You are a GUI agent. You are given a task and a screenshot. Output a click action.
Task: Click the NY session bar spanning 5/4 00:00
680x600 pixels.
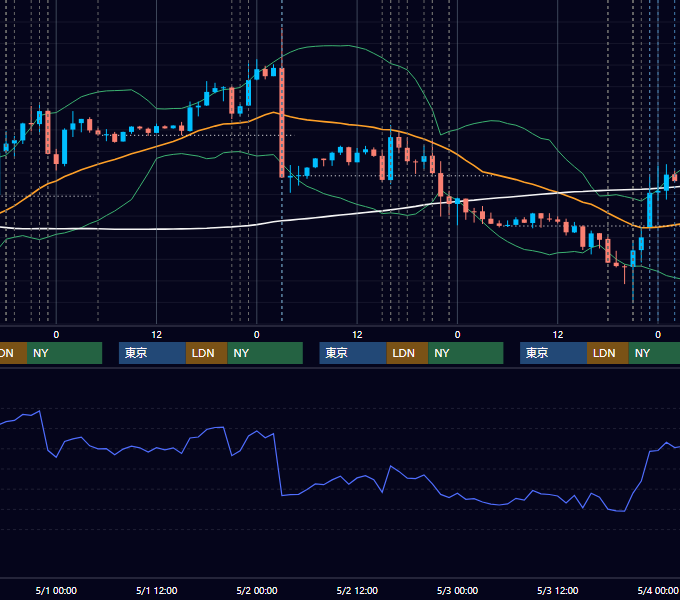654,353
